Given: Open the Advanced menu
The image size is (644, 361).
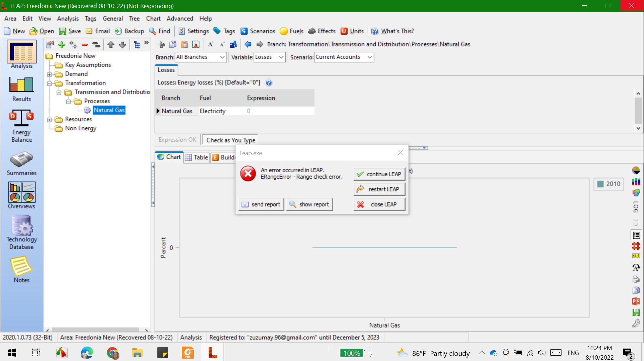Looking at the screenshot, I should (180, 18).
